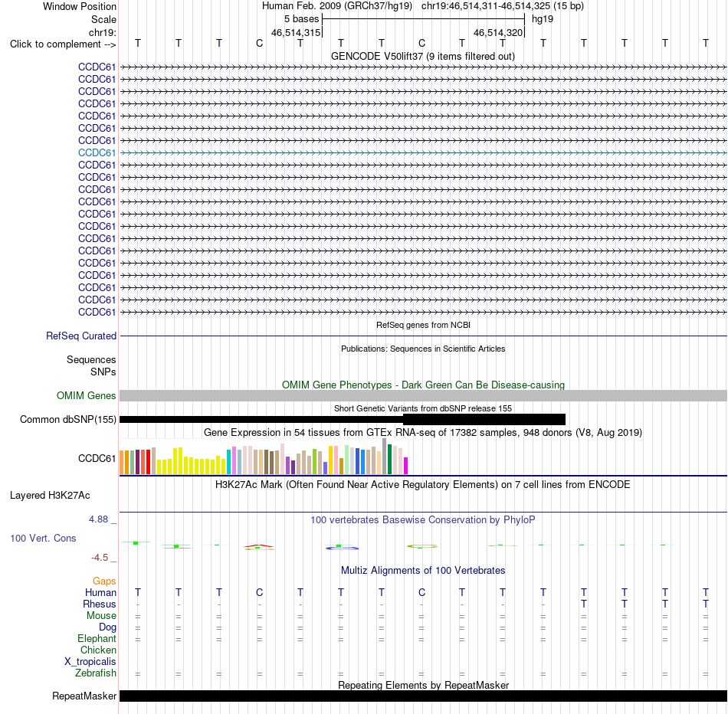
Task: Click the CCDC61 label beside the GTEx bar chart
Action: click(x=97, y=459)
